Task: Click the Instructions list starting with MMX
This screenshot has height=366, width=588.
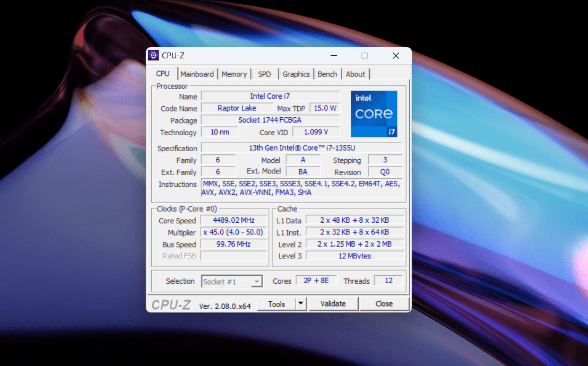Action: [302, 188]
